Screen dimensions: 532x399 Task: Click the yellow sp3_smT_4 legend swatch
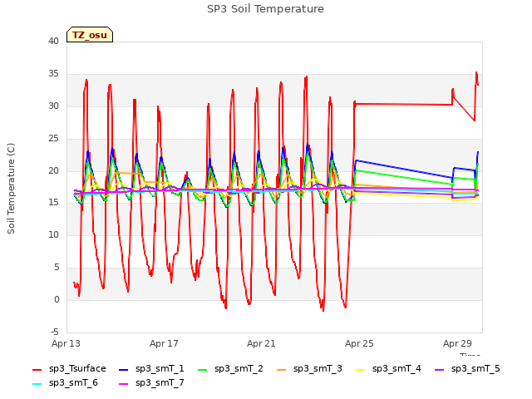point(361,369)
